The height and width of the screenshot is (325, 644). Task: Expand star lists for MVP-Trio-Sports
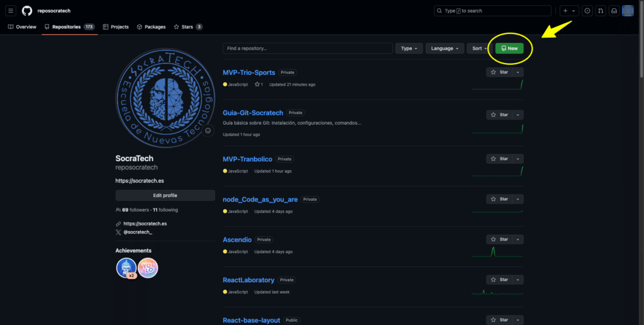point(518,72)
